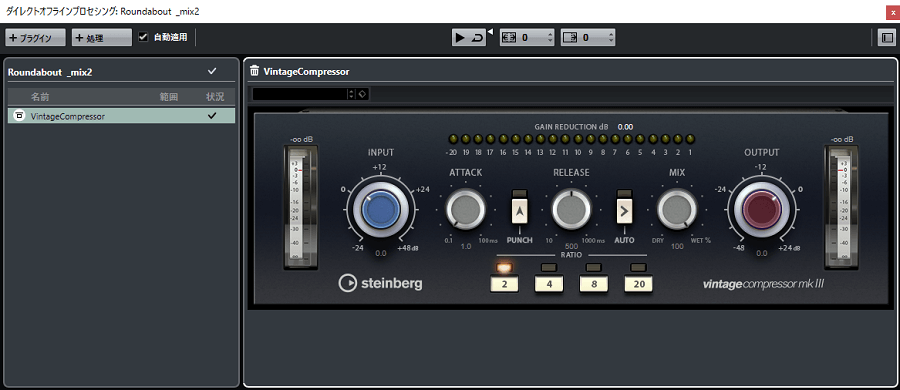Click the MIX value 100 readout

click(x=677, y=246)
